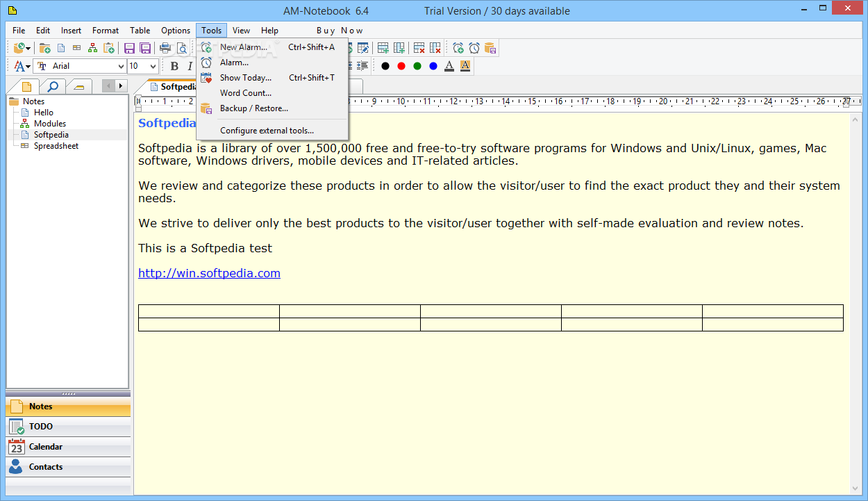Activate the Softpedia document tab
The height and width of the screenshot is (501, 868).
174,87
